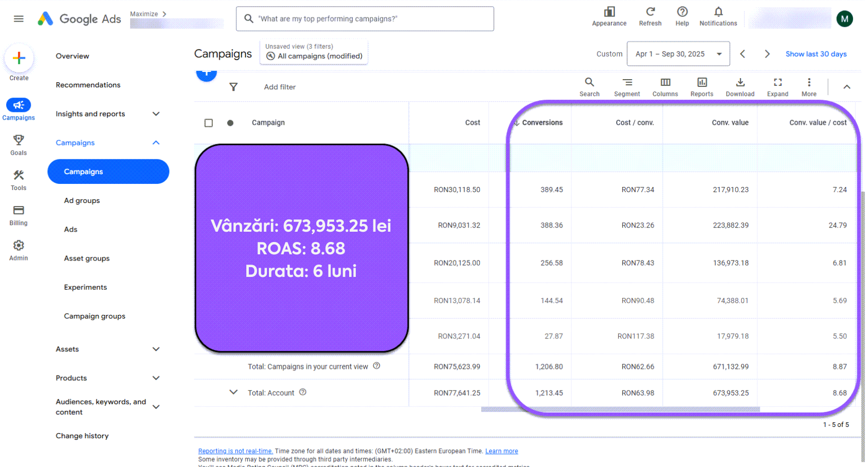Go to the next date range
The width and height of the screenshot is (868, 467).
[x=767, y=54]
